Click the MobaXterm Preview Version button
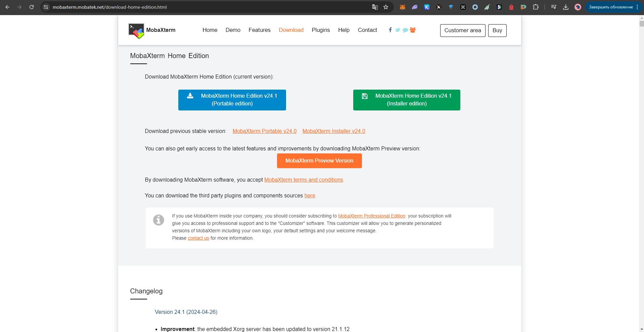The image size is (644, 332). (319, 161)
